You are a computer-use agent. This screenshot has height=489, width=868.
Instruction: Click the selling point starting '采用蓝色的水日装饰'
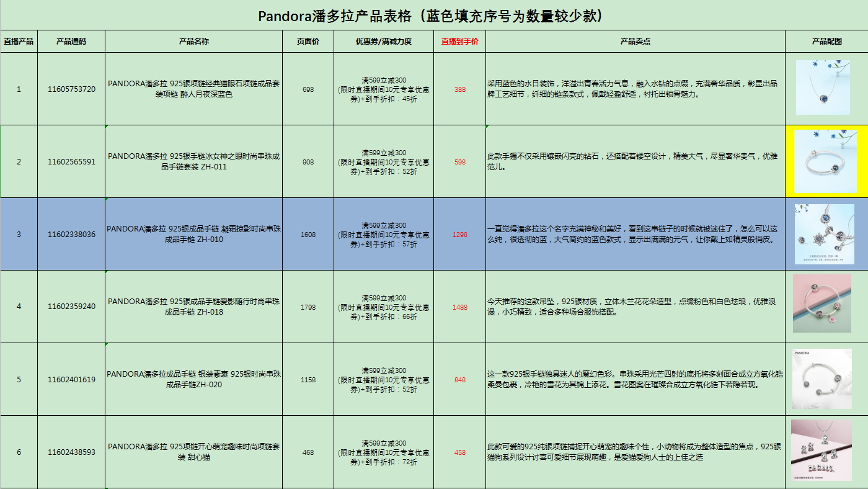[635, 89]
